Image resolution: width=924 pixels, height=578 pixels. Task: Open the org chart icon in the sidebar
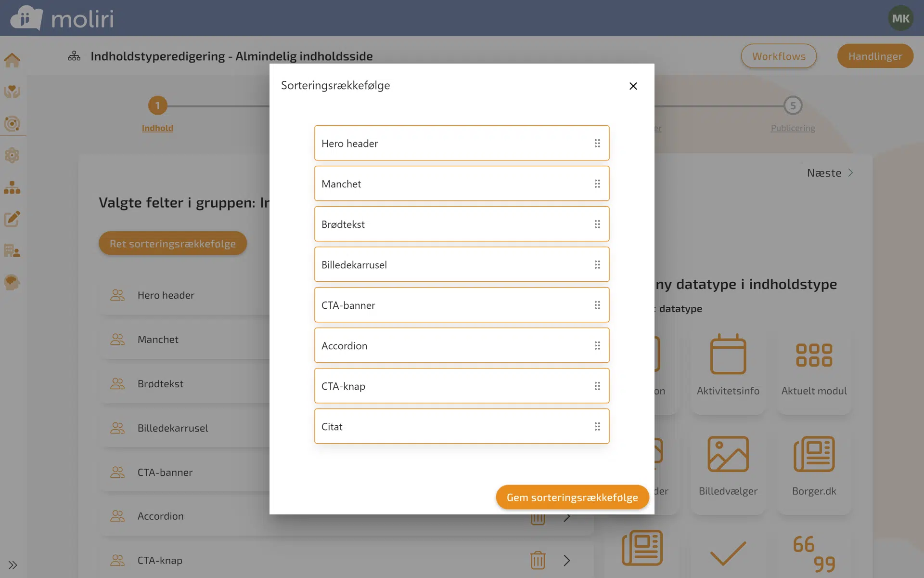click(12, 187)
